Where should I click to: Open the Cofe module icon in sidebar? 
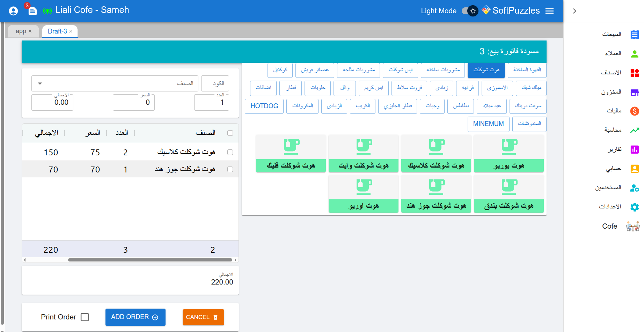point(632,226)
